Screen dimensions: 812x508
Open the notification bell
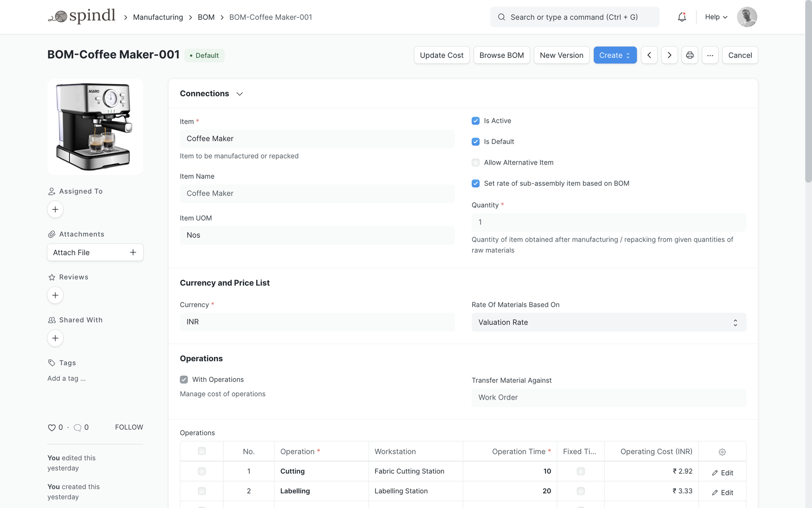pos(682,17)
